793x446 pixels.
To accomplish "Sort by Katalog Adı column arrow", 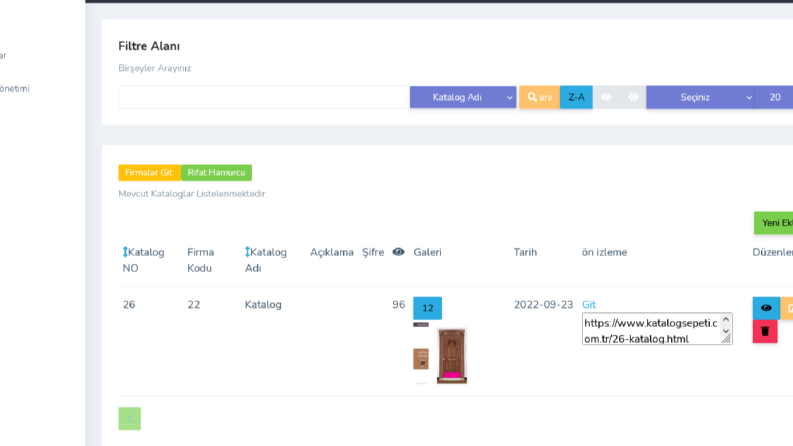I will click(247, 252).
